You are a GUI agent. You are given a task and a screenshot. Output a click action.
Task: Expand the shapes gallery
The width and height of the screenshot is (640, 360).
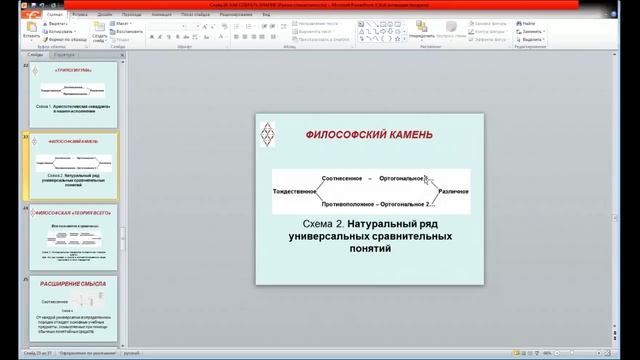point(404,39)
